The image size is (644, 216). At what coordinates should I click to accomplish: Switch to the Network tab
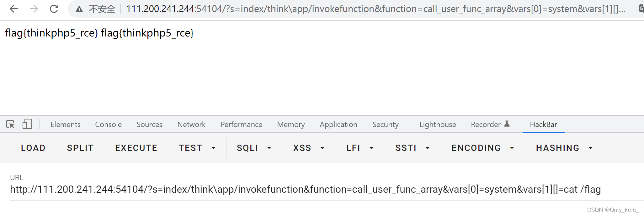191,125
